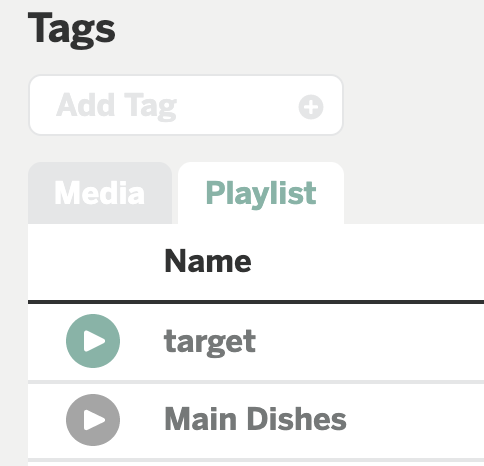Click the green play icon beside target

(x=93, y=341)
